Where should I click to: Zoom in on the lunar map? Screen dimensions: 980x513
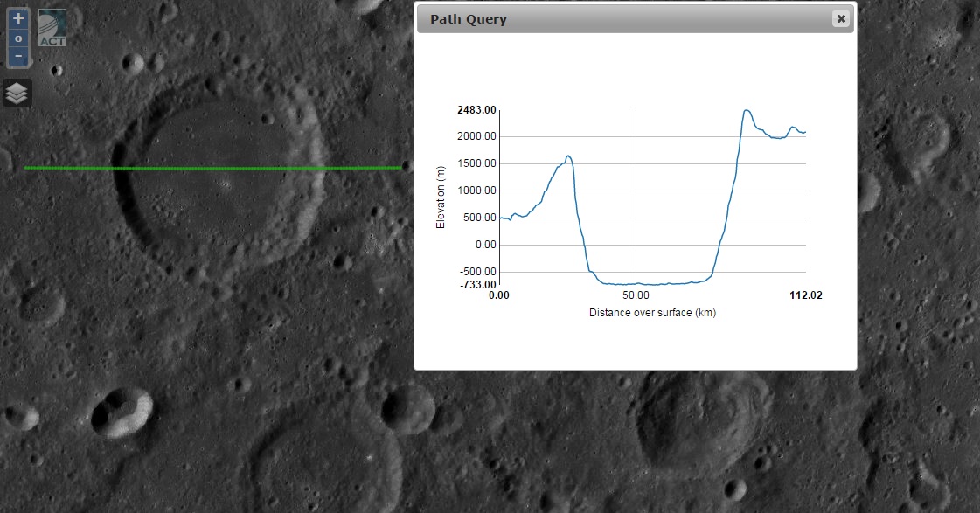(x=18, y=18)
